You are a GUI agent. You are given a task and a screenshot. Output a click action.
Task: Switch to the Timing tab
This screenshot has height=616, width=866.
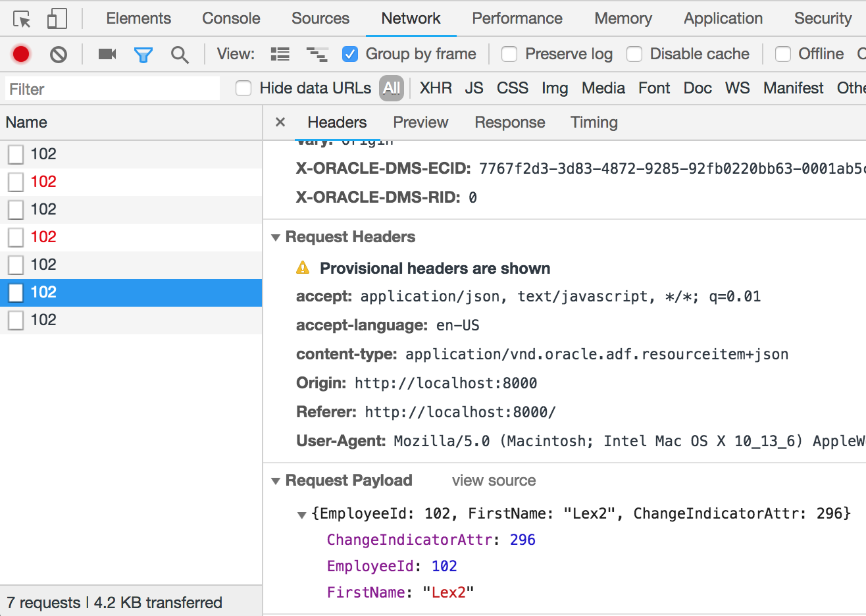pyautogui.click(x=594, y=122)
